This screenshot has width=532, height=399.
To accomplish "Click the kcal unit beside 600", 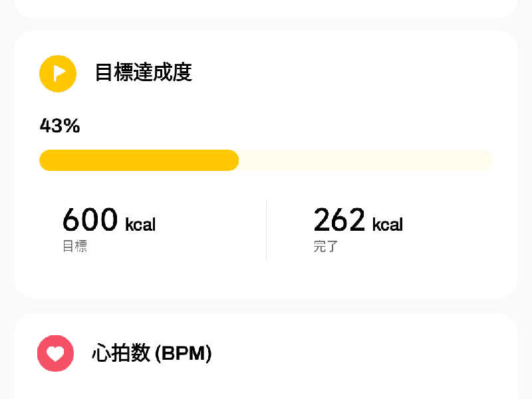I will pos(140,224).
